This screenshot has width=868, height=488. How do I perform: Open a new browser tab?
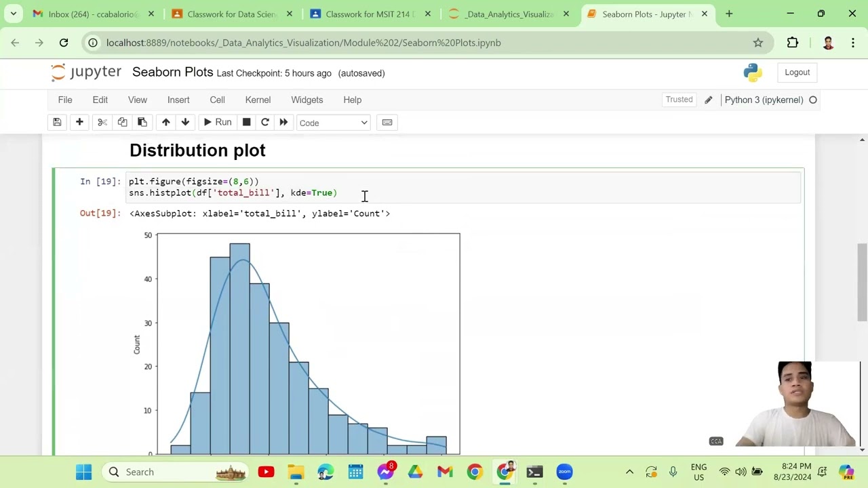(x=729, y=14)
